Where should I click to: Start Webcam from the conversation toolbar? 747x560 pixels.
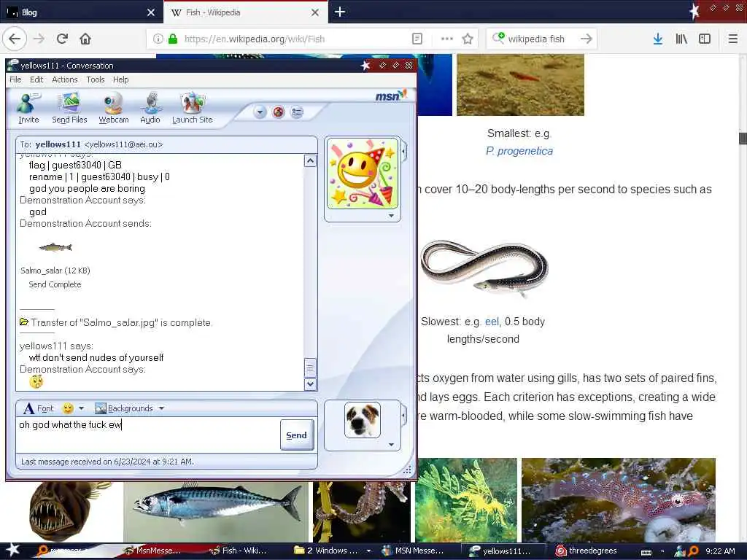click(113, 108)
